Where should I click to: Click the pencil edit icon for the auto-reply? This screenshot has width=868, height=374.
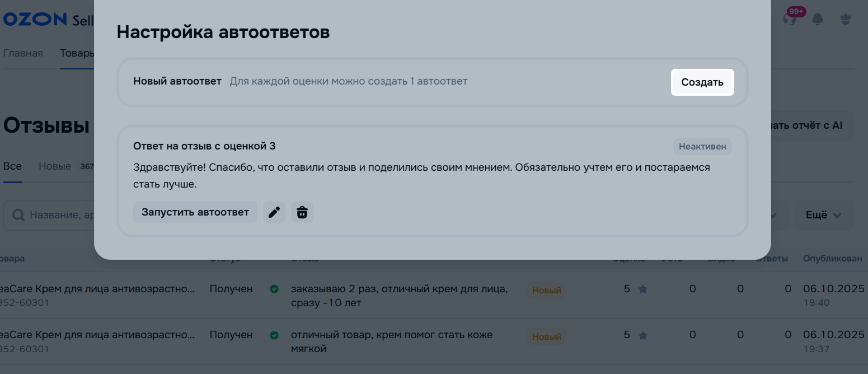point(274,213)
